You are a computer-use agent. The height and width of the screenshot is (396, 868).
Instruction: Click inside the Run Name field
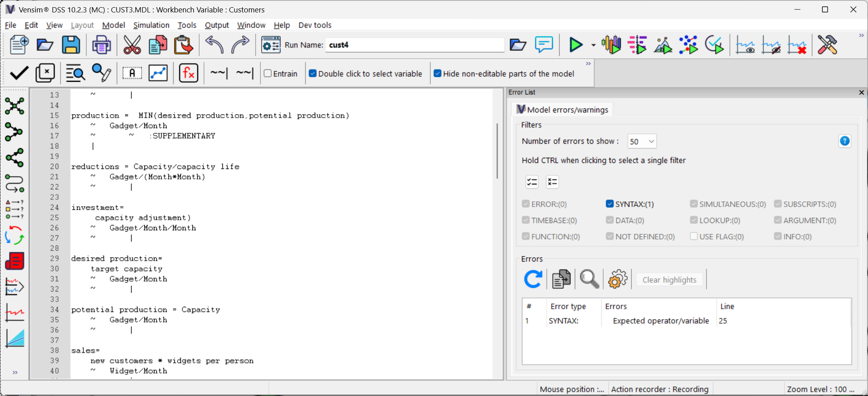[414, 45]
